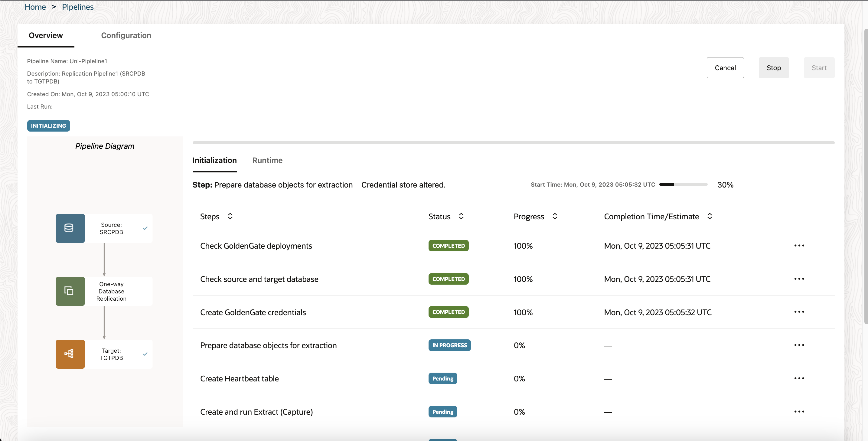Click the IN PROGRESS status badge
The image size is (868, 441).
click(x=449, y=345)
